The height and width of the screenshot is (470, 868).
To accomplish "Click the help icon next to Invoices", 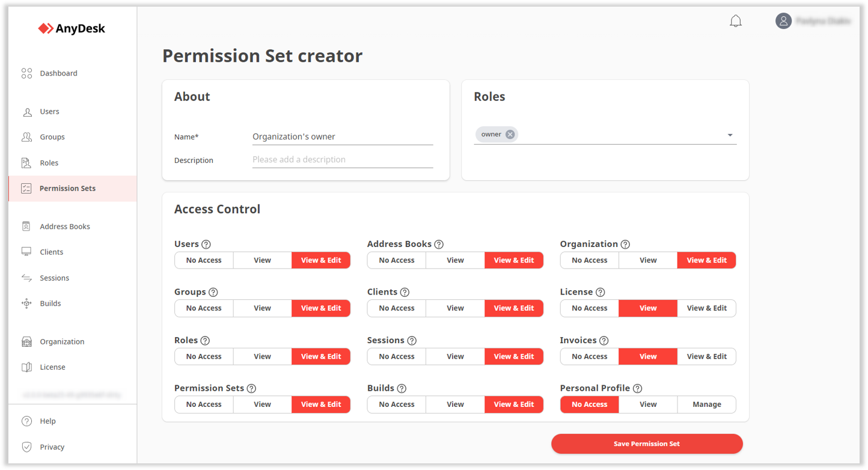I will (605, 340).
